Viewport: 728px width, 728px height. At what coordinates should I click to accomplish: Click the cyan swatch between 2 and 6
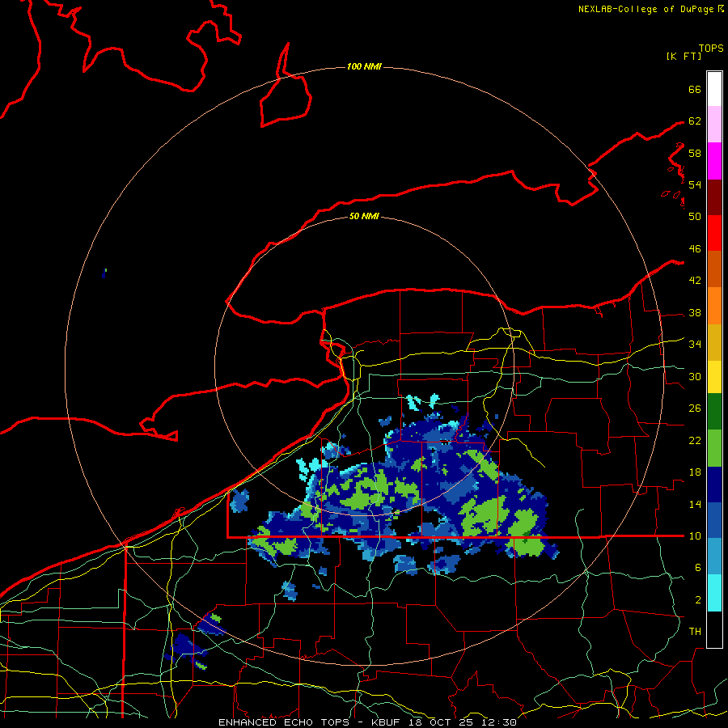point(714,593)
